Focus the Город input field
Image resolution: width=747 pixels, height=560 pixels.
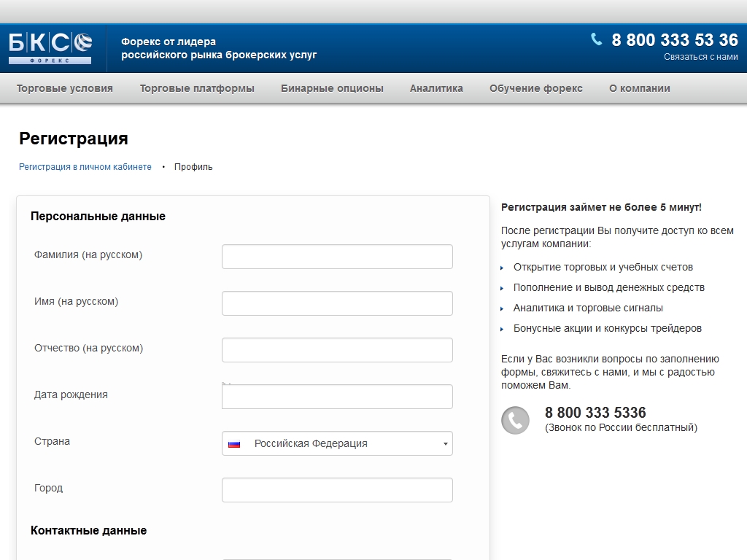pos(337,490)
